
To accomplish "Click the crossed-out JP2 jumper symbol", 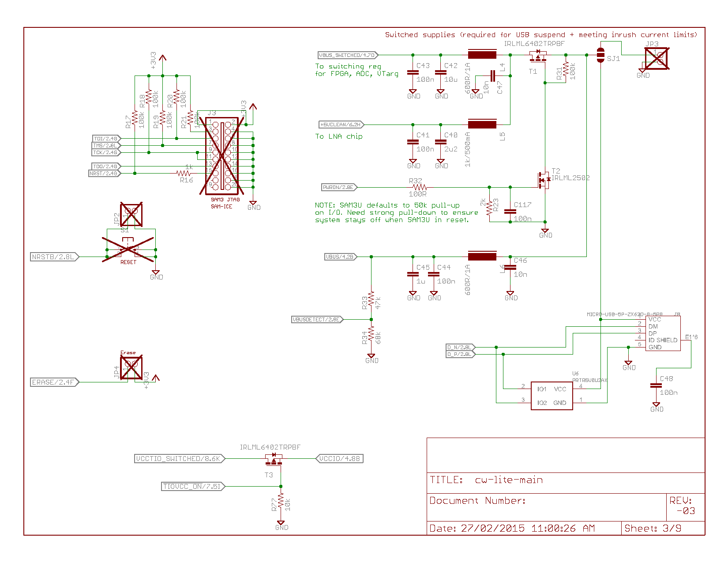I will pos(131,215).
